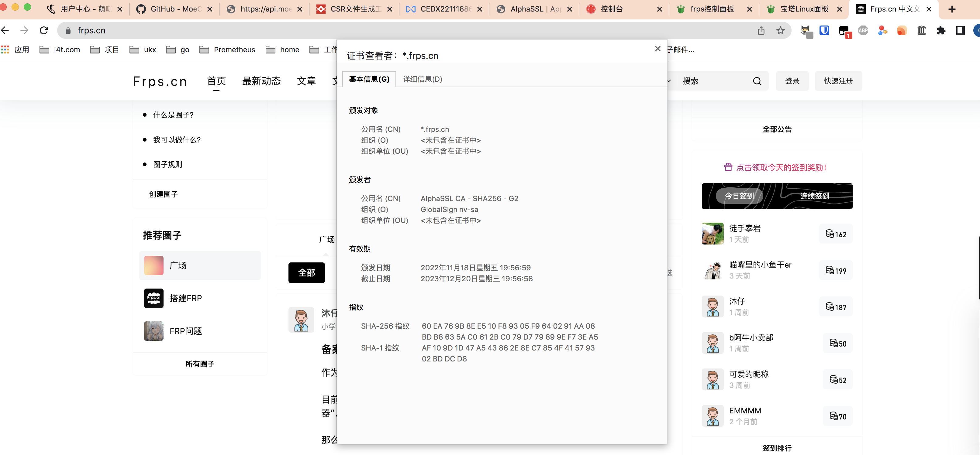
Task: Switch to AlphaSSL browser tab
Action: [534, 9]
